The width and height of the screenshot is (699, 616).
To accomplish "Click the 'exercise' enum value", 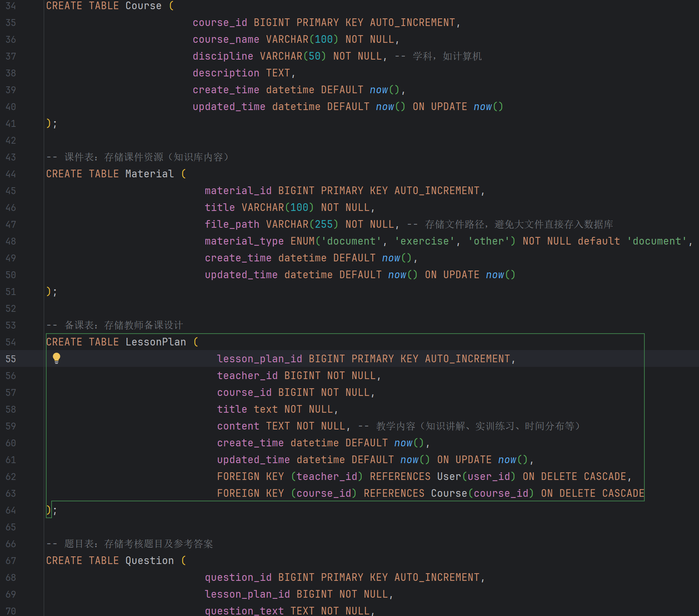I will click(425, 241).
